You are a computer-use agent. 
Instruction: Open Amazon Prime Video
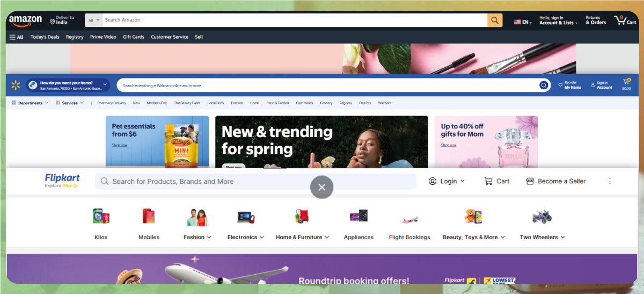tap(103, 37)
